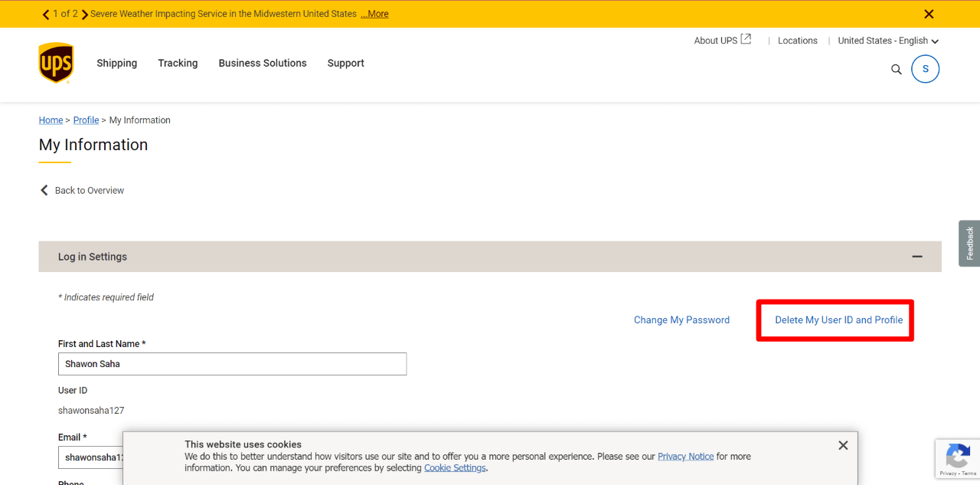Open the Tracking menu
This screenshot has width=980, height=485.
178,63
